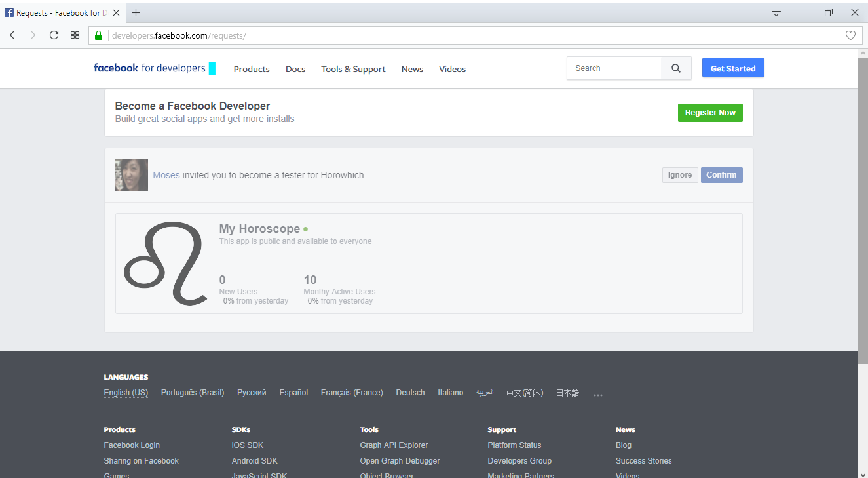
Task: Switch language to Deutsch
Action: [410, 393]
